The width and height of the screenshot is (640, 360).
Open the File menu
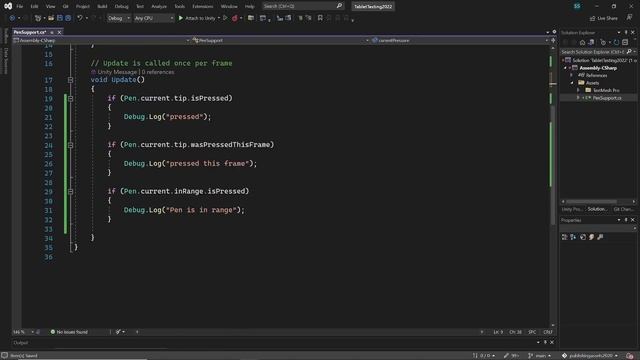20,7
